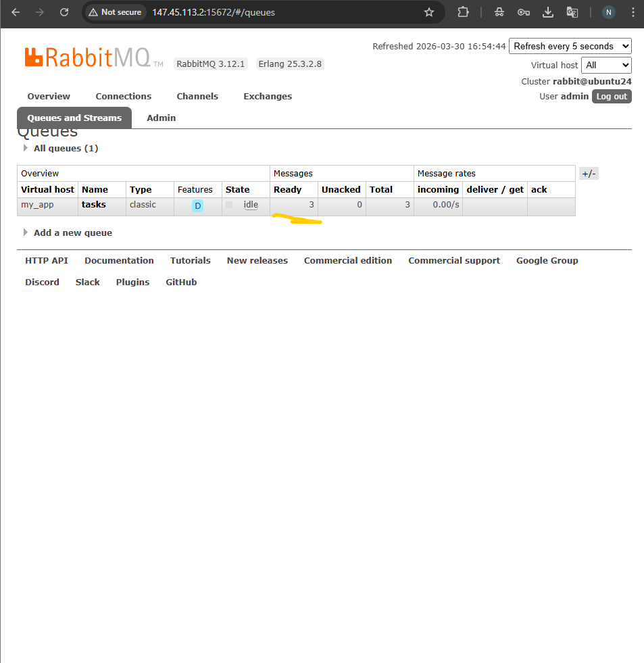
Task: Sort by Ready messages column
Action: click(288, 190)
